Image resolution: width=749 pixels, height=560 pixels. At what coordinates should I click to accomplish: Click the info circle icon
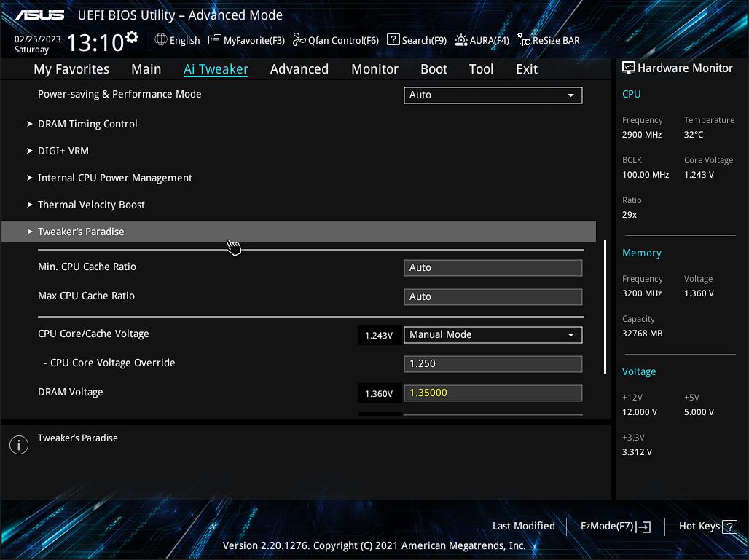click(x=19, y=445)
